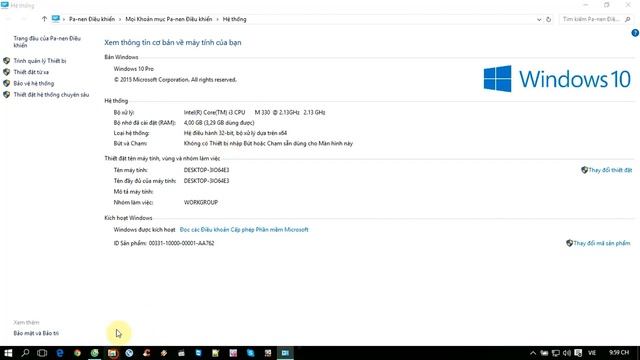The height and width of the screenshot is (360, 640).
Task: Open Bảo mật và Bảo trì
Action: point(36,333)
